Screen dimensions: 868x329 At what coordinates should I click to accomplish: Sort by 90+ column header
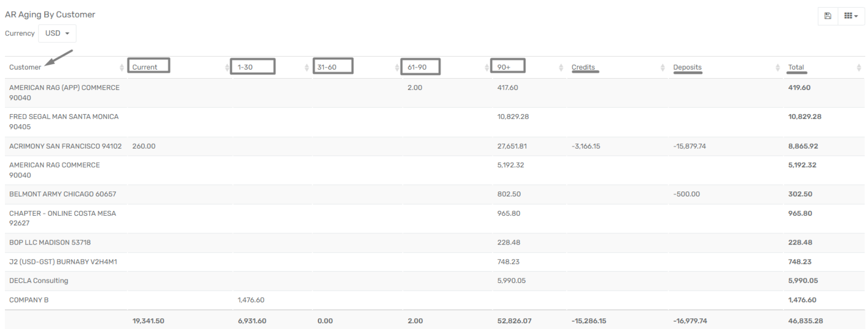503,68
